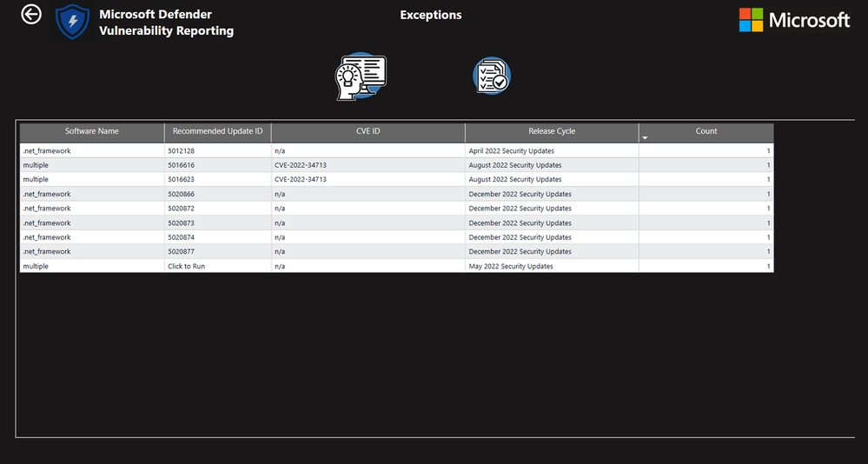Viewport: 868px width, 464px height.
Task: Click December 2022 Security Updates in 5020866 row
Action: 552,194
